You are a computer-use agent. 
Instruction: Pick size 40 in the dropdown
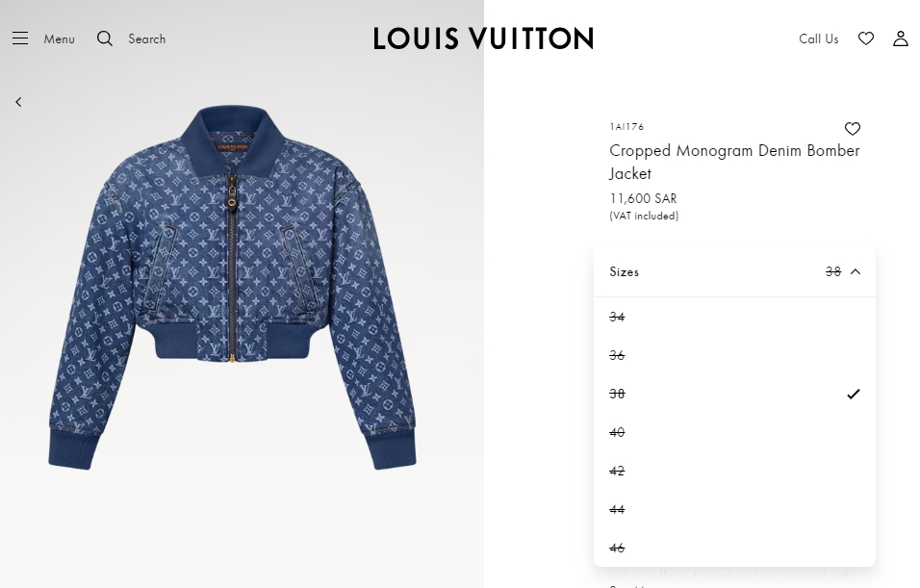point(734,432)
